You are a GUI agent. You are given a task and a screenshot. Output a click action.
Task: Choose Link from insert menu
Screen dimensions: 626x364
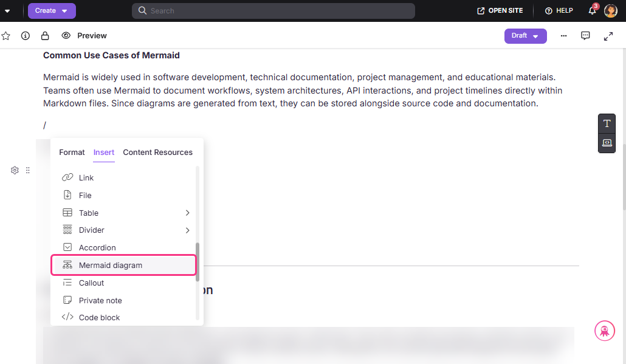point(124,177)
